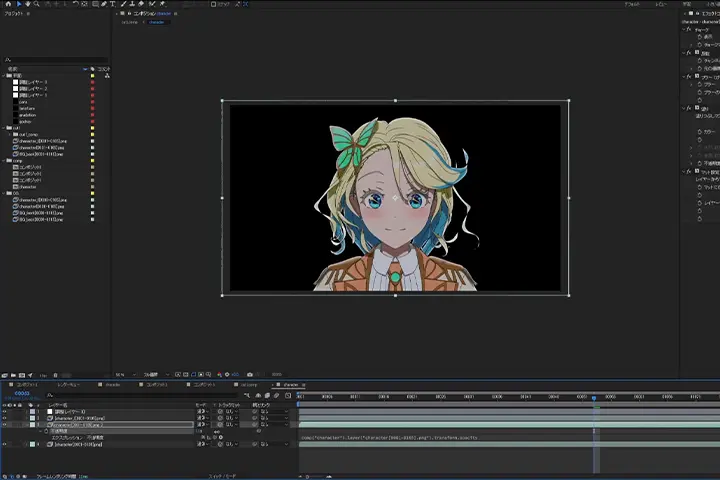Click the yellow label swatch of 'comp' folder
The height and width of the screenshot is (480, 720).
tap(92, 161)
